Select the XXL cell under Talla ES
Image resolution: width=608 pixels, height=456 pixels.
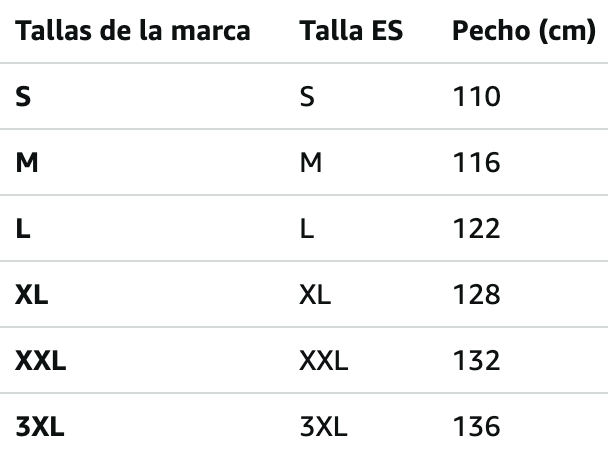(324, 361)
